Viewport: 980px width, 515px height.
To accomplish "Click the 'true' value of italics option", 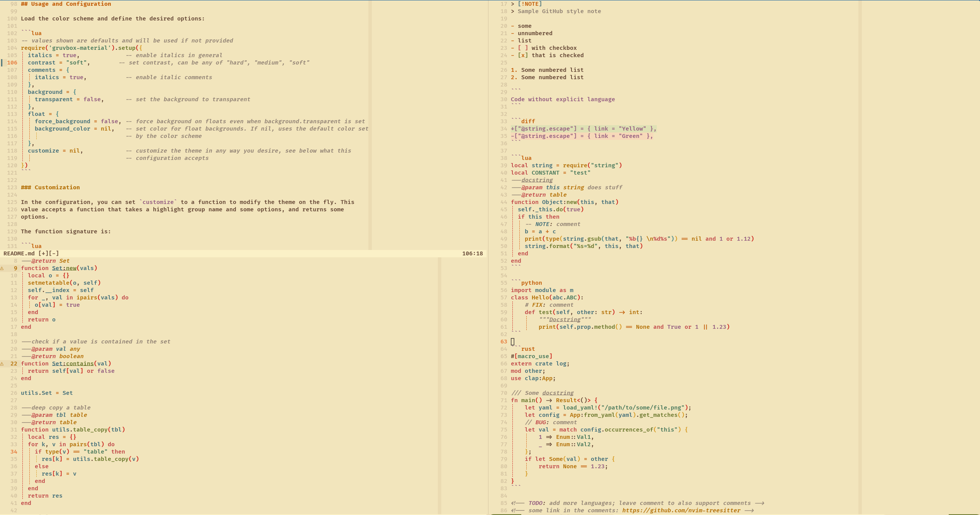I will 70,55.
